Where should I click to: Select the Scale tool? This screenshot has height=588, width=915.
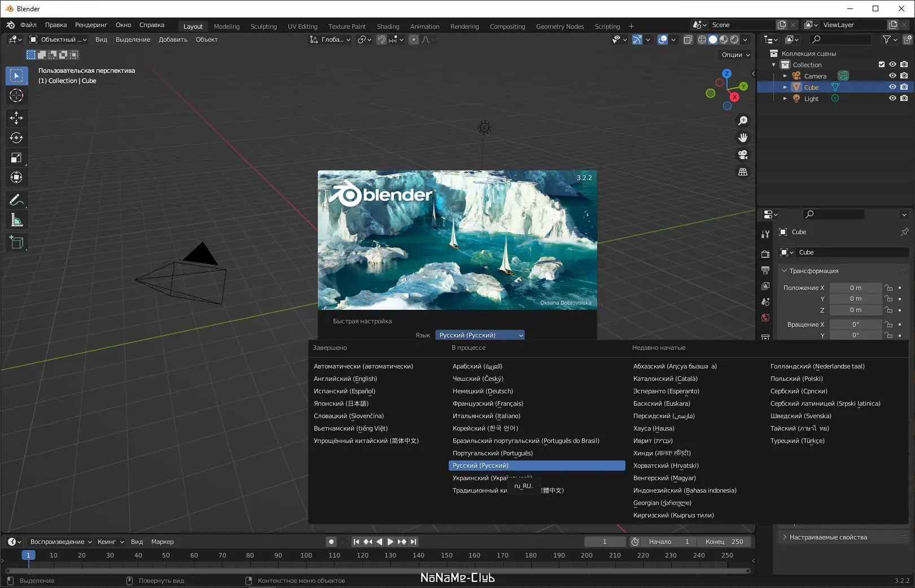pyautogui.click(x=16, y=158)
